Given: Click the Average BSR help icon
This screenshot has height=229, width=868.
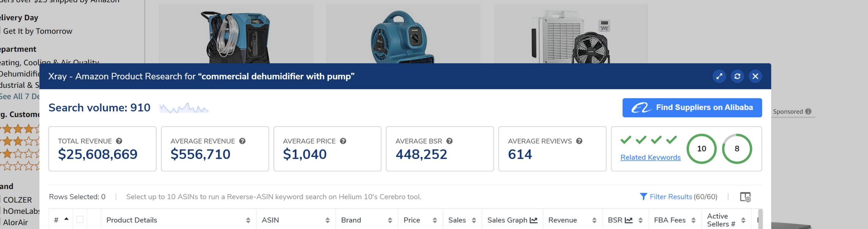Looking at the screenshot, I should [x=450, y=141].
